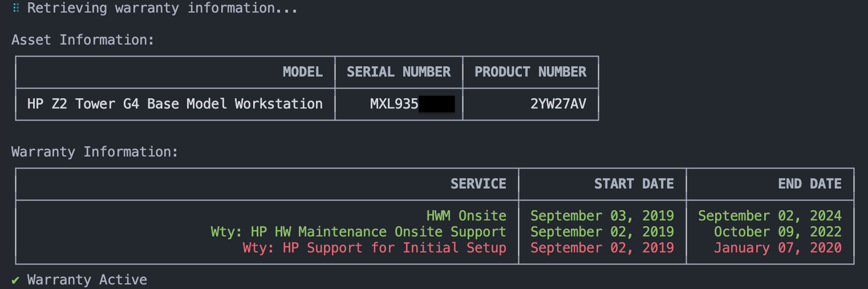Click end date September 02, 2024

770,216
